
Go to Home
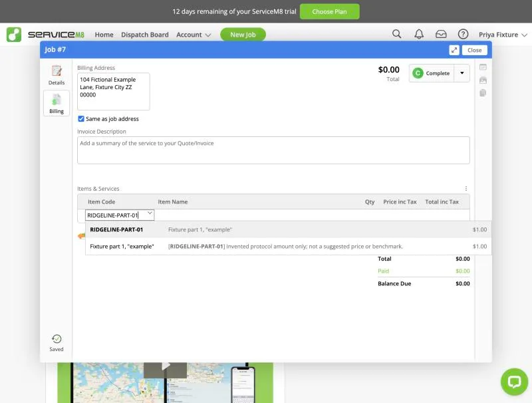(x=104, y=35)
